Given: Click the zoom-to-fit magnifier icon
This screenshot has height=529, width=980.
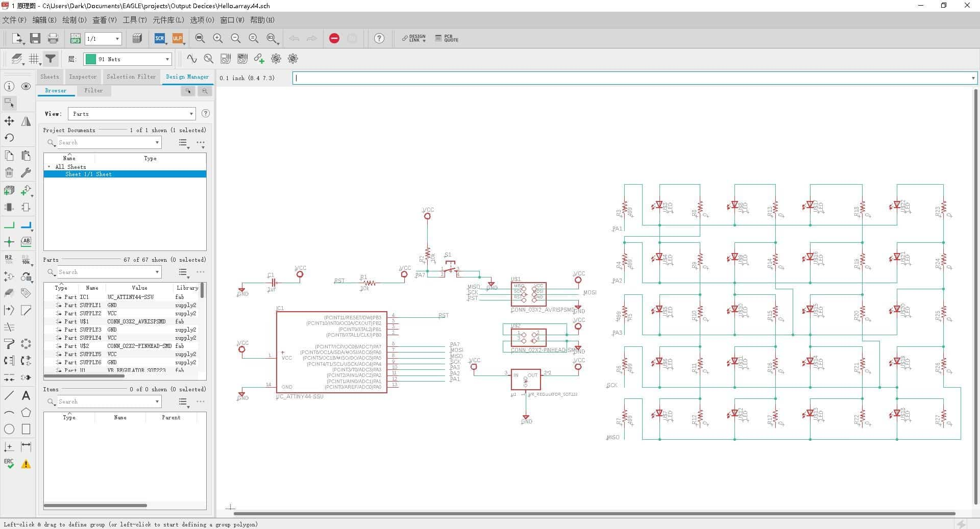Looking at the screenshot, I should 200,38.
